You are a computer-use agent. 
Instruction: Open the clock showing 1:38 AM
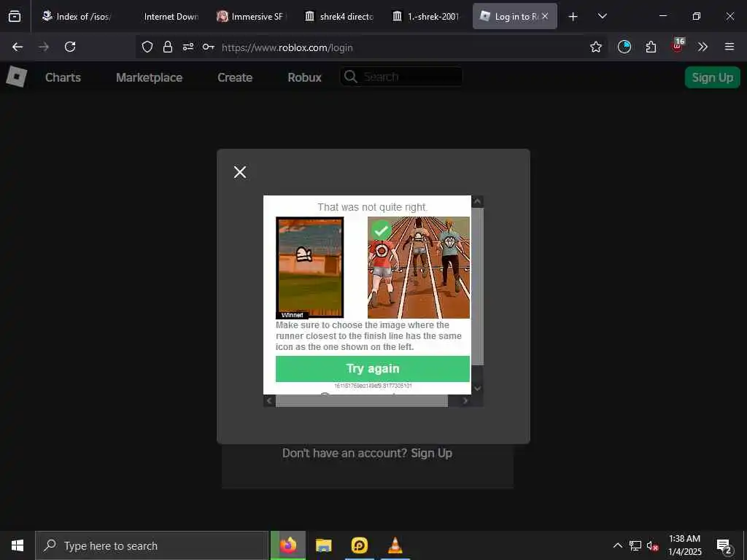[x=684, y=545]
